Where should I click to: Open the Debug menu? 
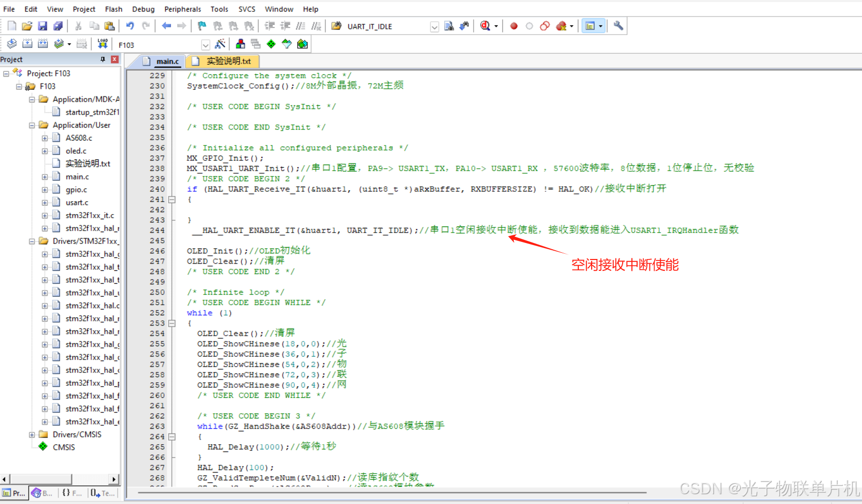coord(143,9)
